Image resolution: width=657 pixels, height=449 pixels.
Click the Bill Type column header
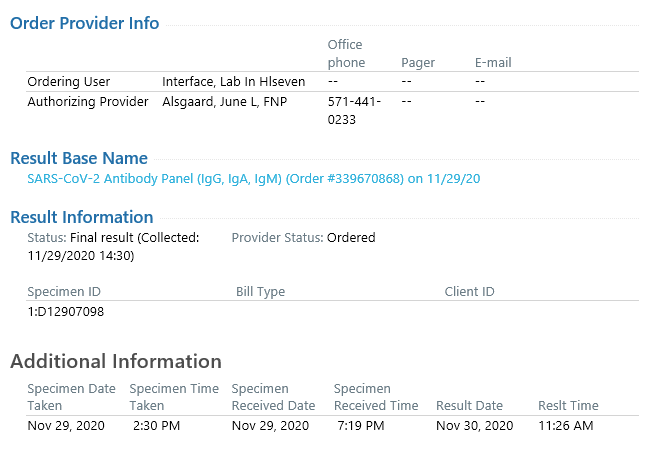coord(260,292)
